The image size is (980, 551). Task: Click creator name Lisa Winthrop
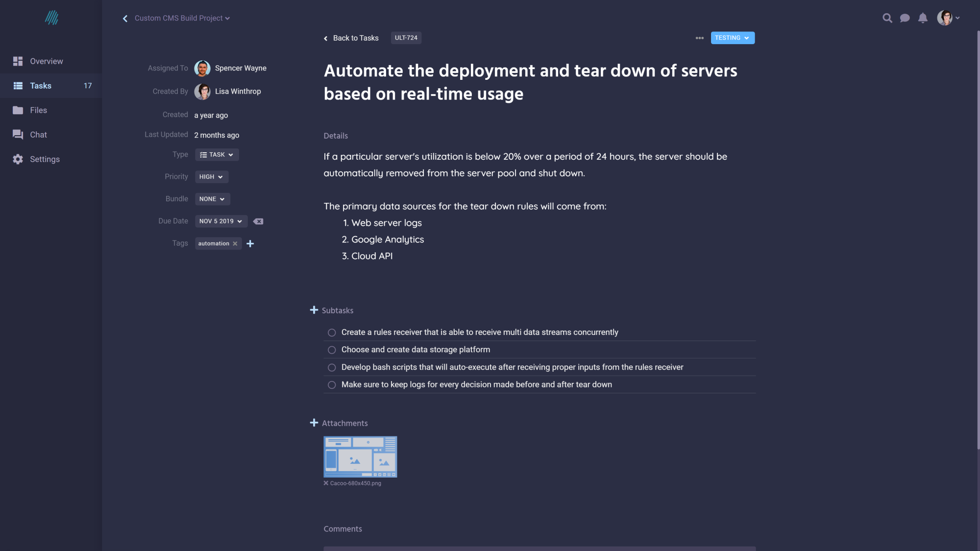[x=238, y=92]
